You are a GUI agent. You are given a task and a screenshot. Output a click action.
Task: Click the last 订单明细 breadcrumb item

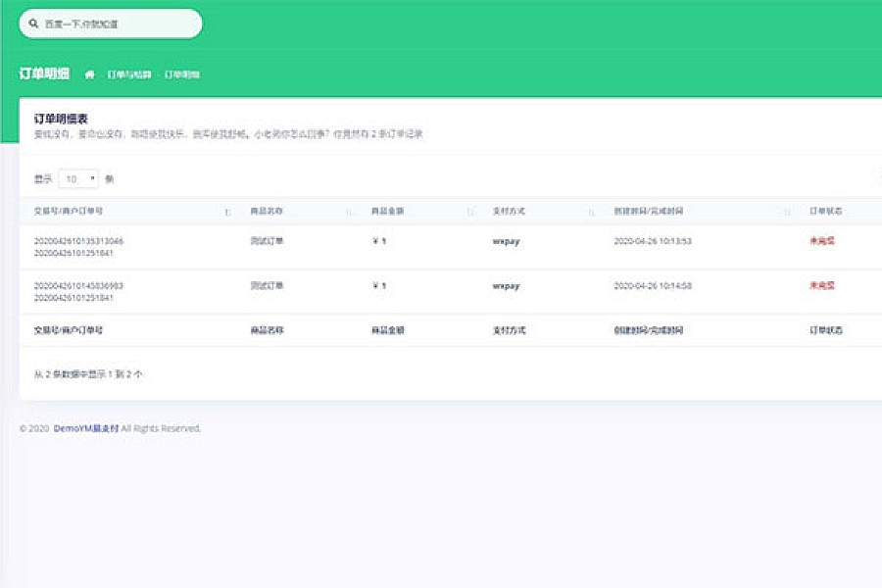(182, 74)
